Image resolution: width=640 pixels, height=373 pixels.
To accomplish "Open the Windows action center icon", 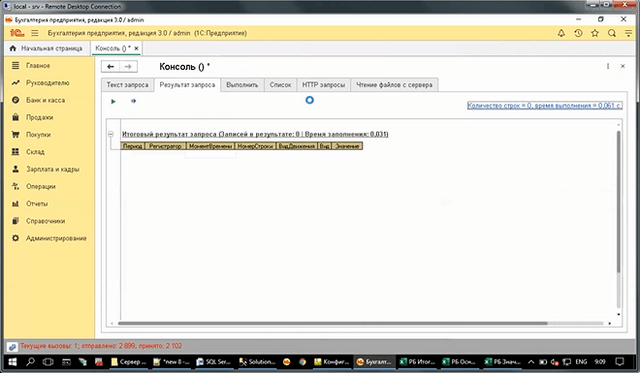I will pyautogui.click(x=620, y=362).
